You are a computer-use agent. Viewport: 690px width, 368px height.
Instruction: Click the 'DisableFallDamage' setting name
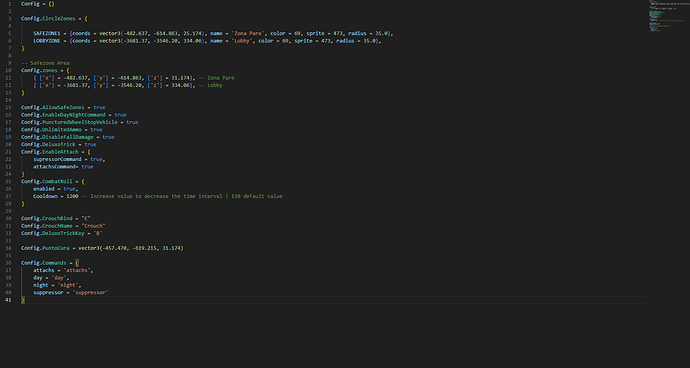[68, 137]
